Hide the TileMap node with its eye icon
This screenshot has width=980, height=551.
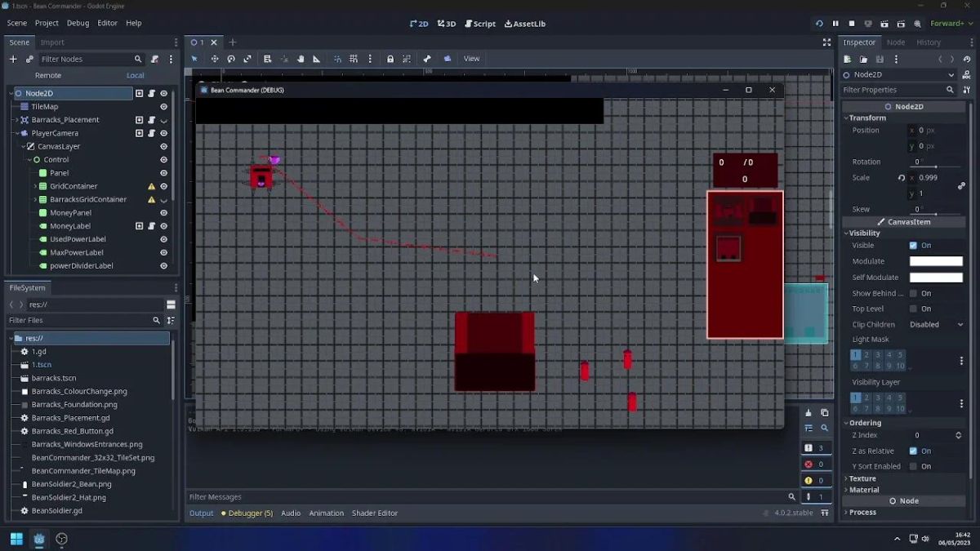point(163,107)
